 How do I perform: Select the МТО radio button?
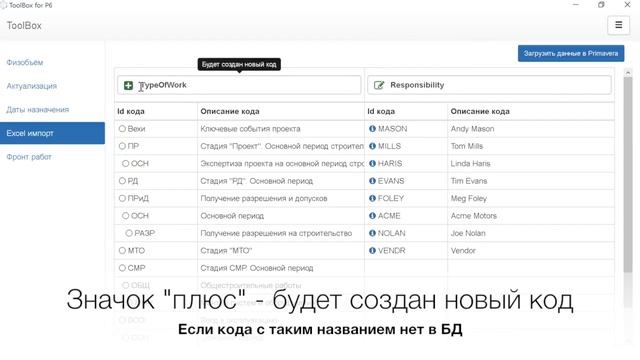pyautogui.click(x=122, y=251)
